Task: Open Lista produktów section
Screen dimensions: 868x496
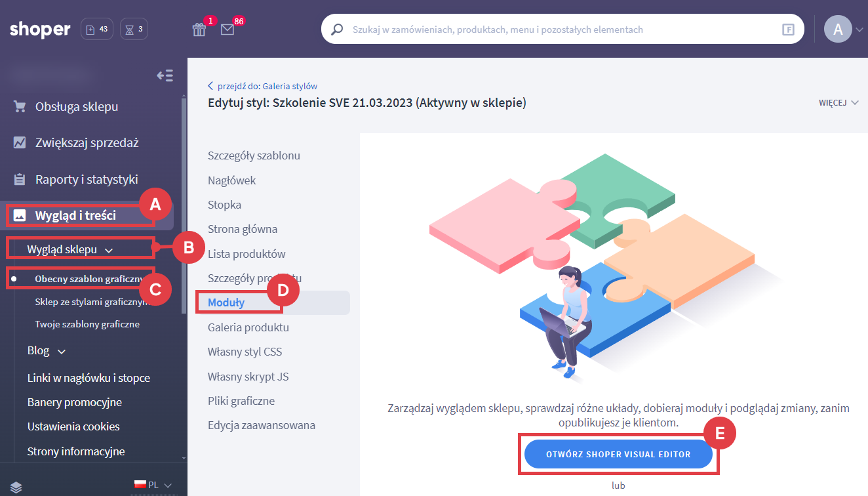Action: [x=247, y=254]
